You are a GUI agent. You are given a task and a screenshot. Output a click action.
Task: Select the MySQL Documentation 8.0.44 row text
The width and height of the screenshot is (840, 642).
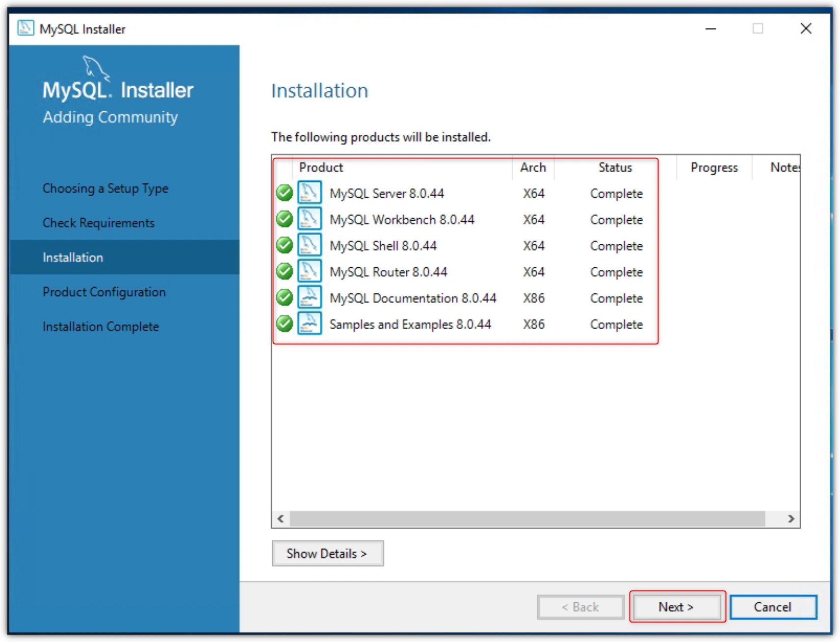tap(413, 298)
